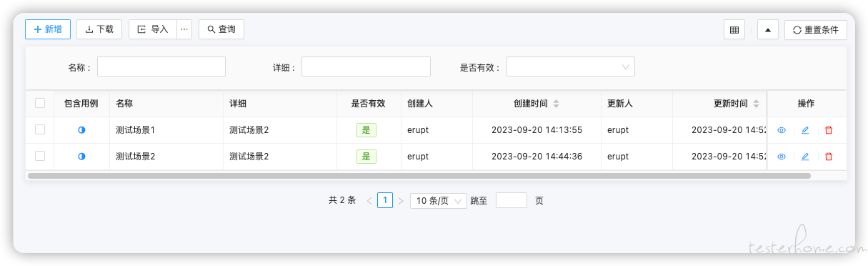View details of 测试场景1 row (eye icon)

pyautogui.click(x=782, y=130)
